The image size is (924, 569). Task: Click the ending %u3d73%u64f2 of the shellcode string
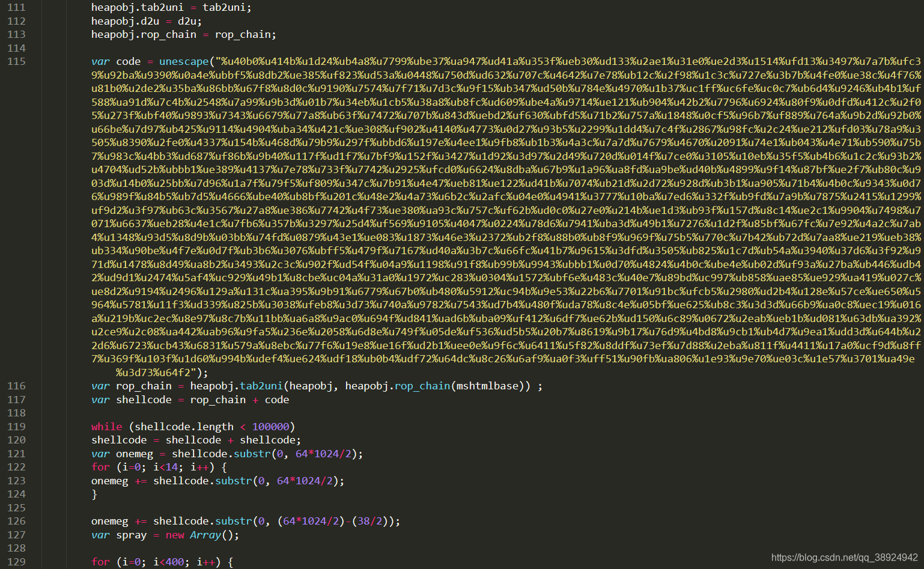(153, 373)
